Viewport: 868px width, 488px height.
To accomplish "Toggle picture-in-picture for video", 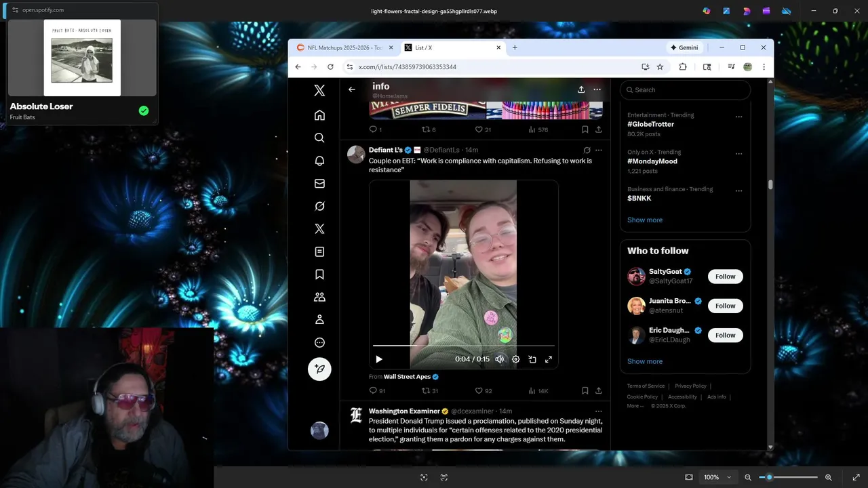I will click(x=532, y=359).
